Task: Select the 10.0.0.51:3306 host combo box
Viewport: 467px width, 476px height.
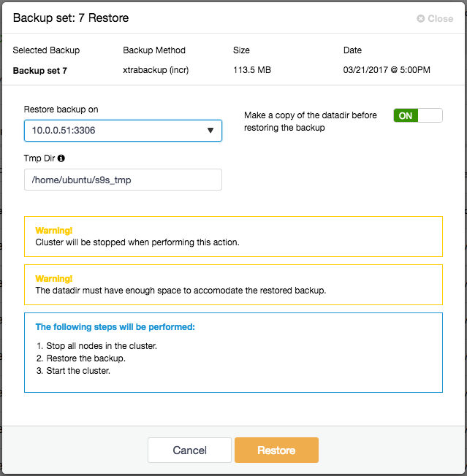Action: point(123,131)
